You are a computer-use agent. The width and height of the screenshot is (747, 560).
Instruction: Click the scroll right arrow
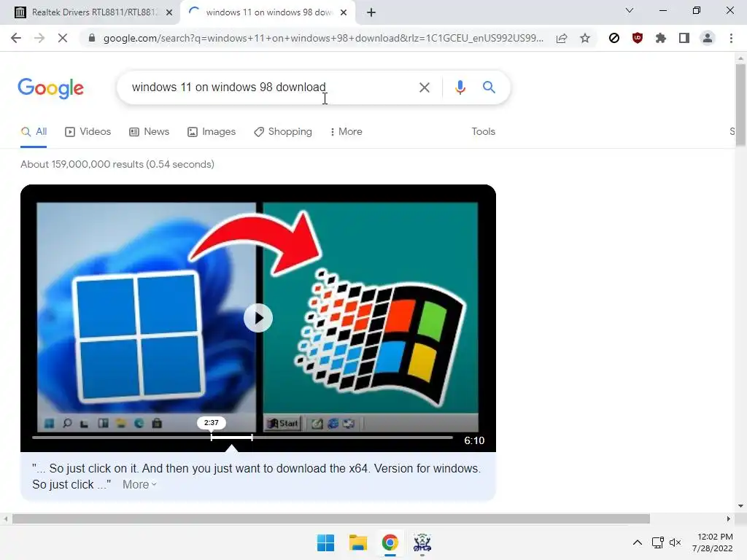pyautogui.click(x=729, y=518)
